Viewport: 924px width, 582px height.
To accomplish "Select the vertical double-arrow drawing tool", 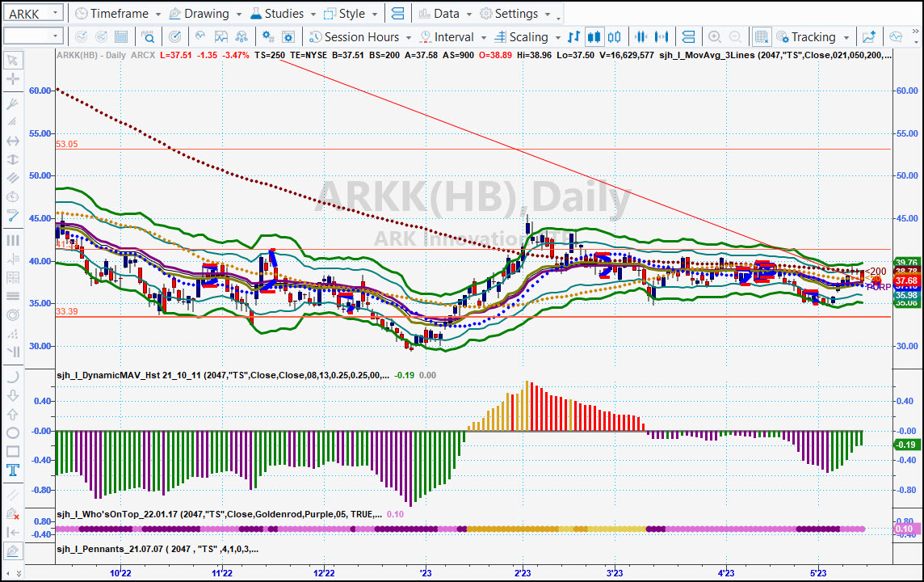I will coord(12,160).
